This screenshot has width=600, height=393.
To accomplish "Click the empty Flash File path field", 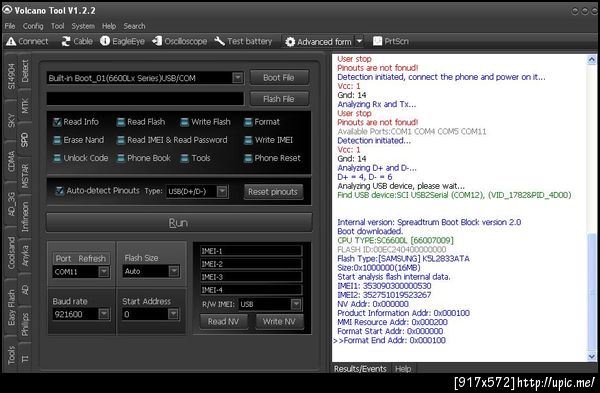I will coord(145,99).
